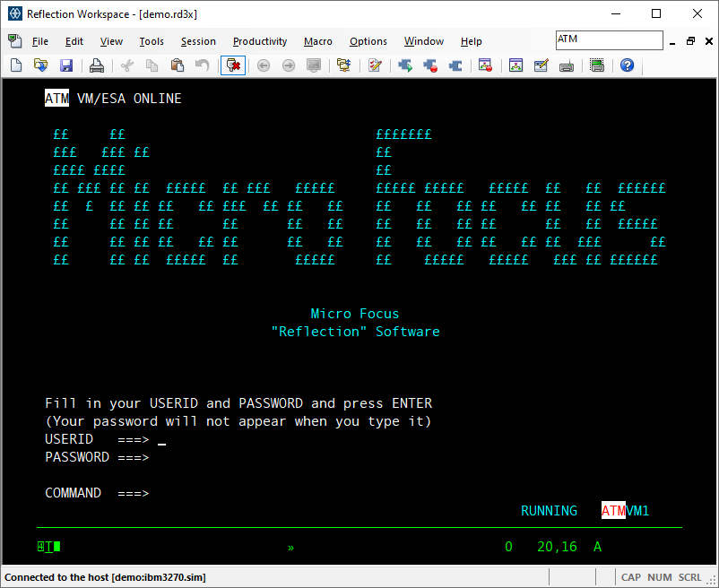Image resolution: width=719 pixels, height=588 pixels.
Task: Click the New document icon
Action: pos(15,65)
